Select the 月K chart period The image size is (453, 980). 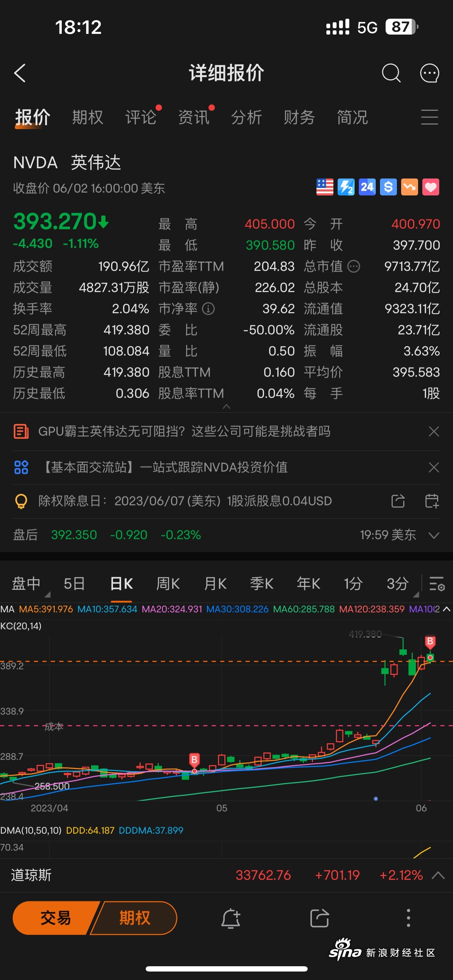point(215,583)
